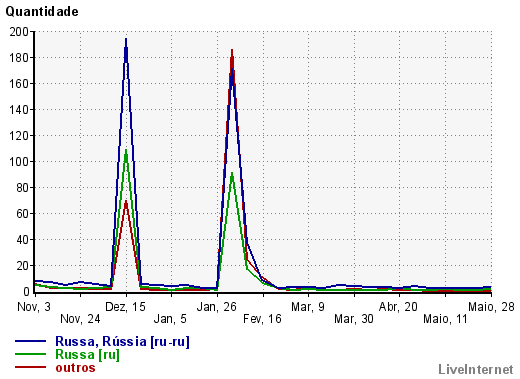Viewport: 520px width, 379px height.
Task: Click the blue legend line swatch
Action: 30,341
